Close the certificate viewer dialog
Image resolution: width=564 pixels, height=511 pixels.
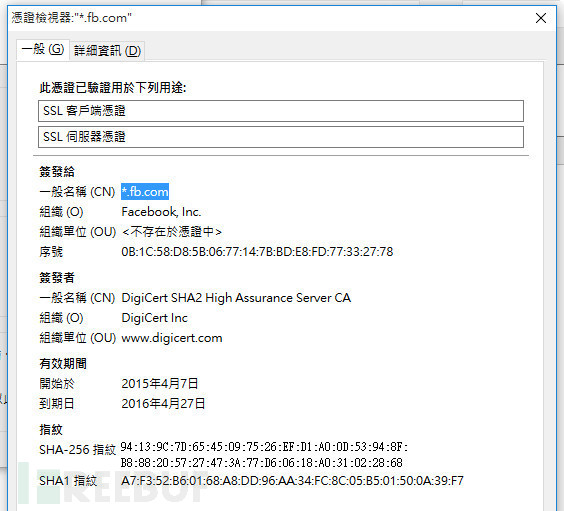(541, 18)
